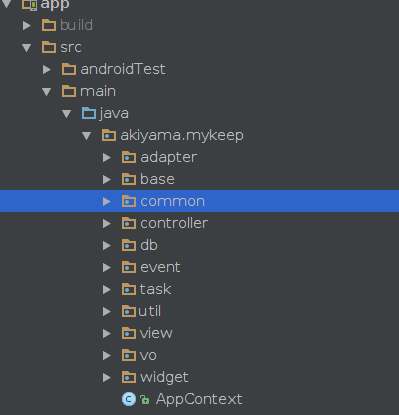Click the adapter package folder icon
This screenshot has height=415, width=399.
tap(129, 157)
